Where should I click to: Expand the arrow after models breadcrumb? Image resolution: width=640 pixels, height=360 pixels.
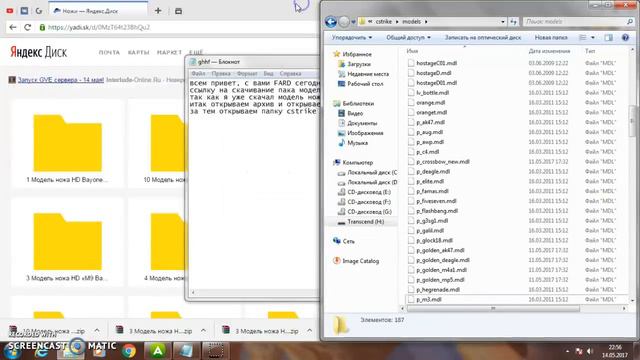pos(426,22)
